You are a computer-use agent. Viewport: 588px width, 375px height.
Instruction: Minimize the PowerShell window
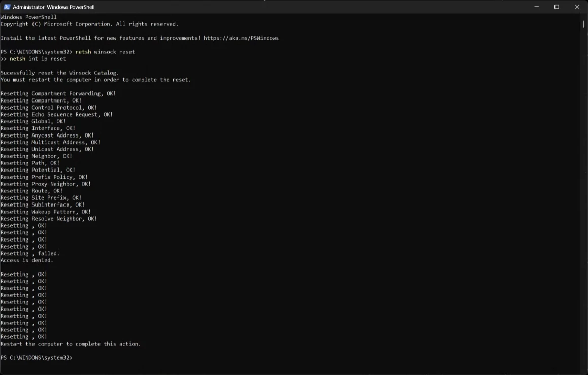pyautogui.click(x=537, y=7)
